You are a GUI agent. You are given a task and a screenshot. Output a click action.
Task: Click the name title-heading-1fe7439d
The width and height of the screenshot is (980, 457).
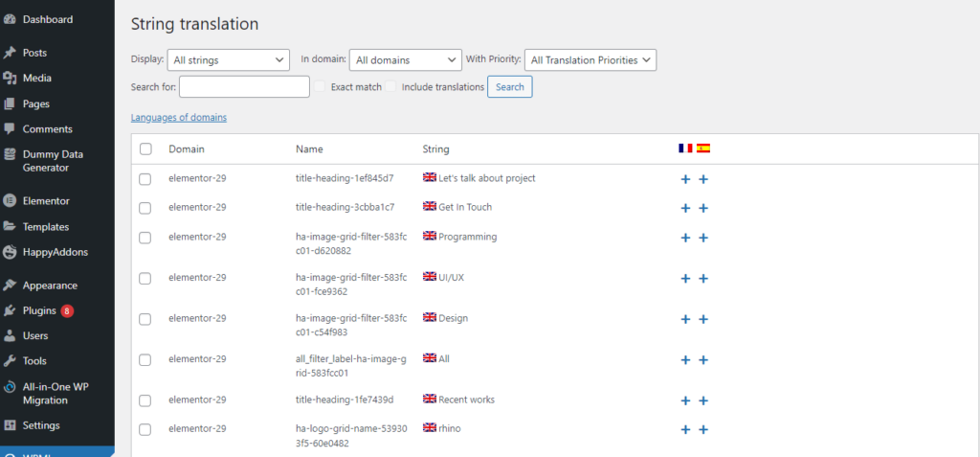(x=345, y=399)
